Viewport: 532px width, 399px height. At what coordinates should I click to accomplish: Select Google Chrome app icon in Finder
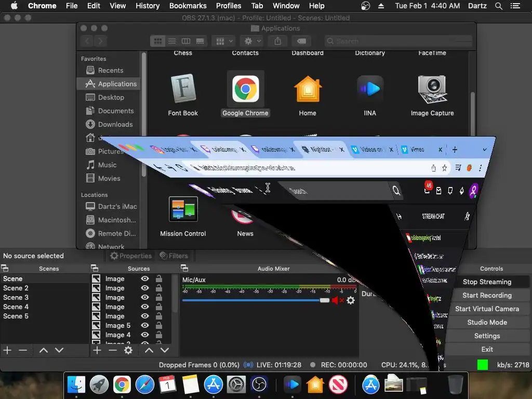click(245, 89)
